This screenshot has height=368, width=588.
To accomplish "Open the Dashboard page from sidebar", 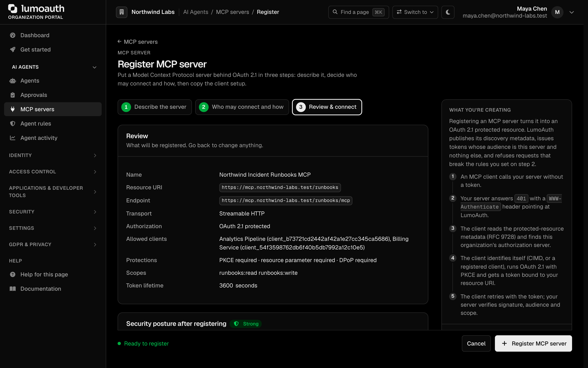I will pyautogui.click(x=53, y=35).
